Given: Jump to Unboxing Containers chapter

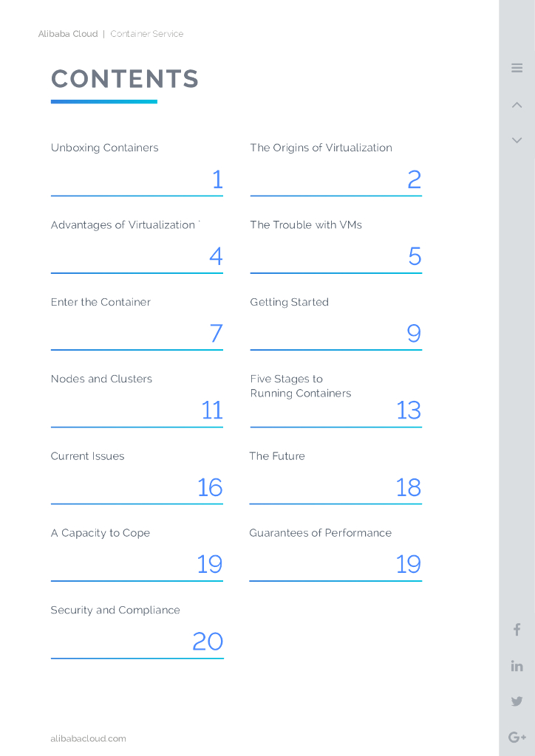Looking at the screenshot, I should pyautogui.click(x=105, y=148).
